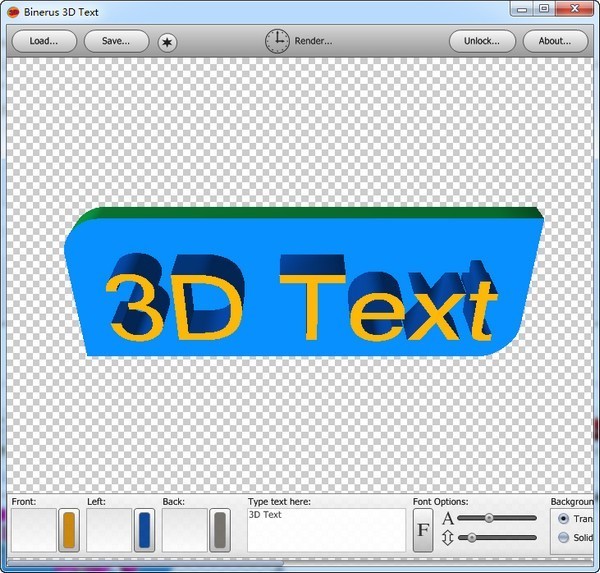Click the font size slider handle
600x573 pixels.
(489, 518)
